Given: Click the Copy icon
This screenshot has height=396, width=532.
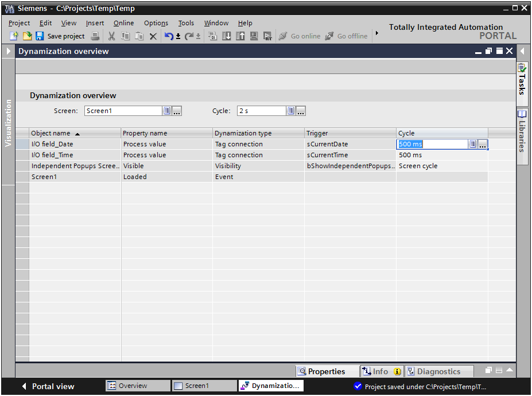Looking at the screenshot, I should click(x=126, y=36).
